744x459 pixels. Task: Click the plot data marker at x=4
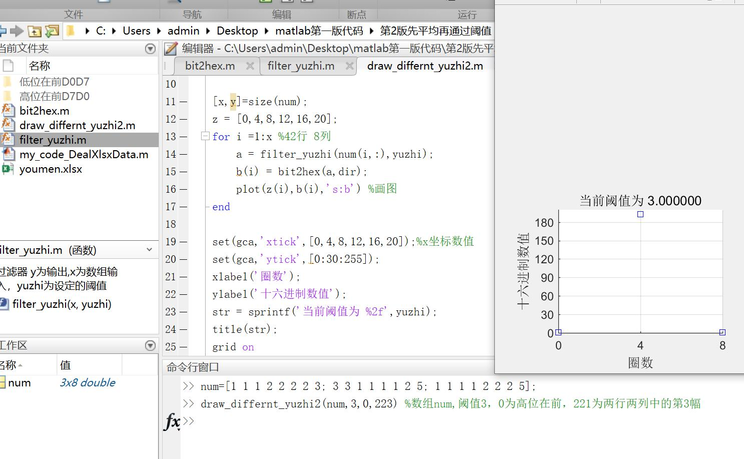[x=640, y=214]
